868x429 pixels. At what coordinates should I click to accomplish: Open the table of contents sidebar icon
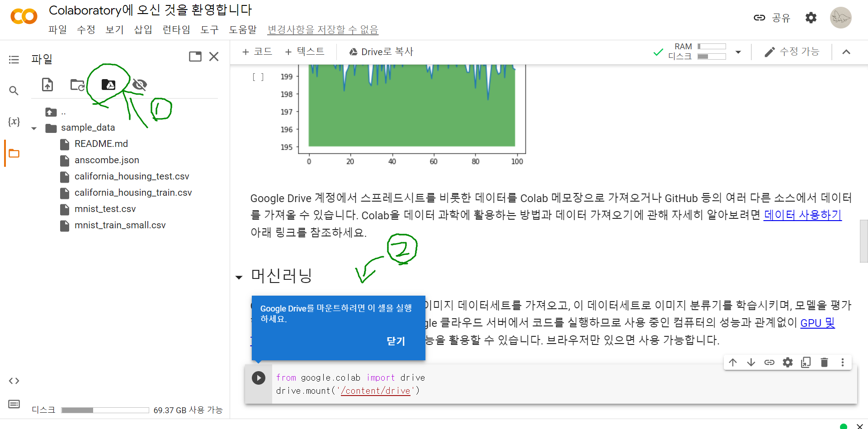(14, 60)
